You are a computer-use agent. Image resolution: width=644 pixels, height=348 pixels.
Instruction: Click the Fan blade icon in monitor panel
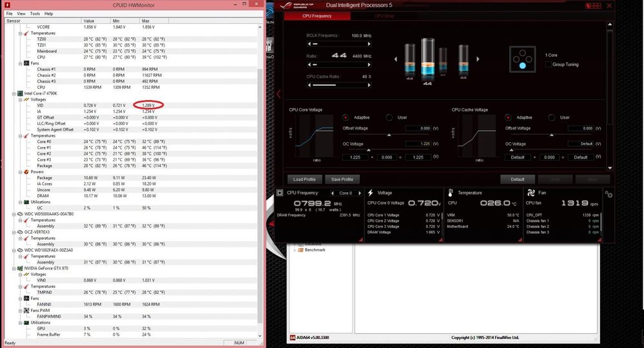click(531, 193)
